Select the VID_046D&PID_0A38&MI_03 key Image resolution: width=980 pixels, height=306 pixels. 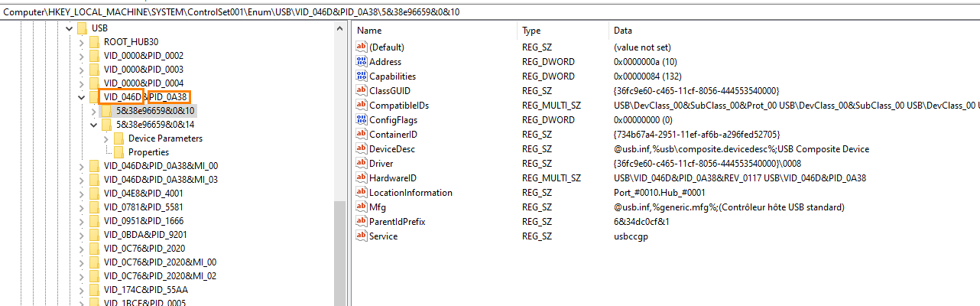coord(161,180)
